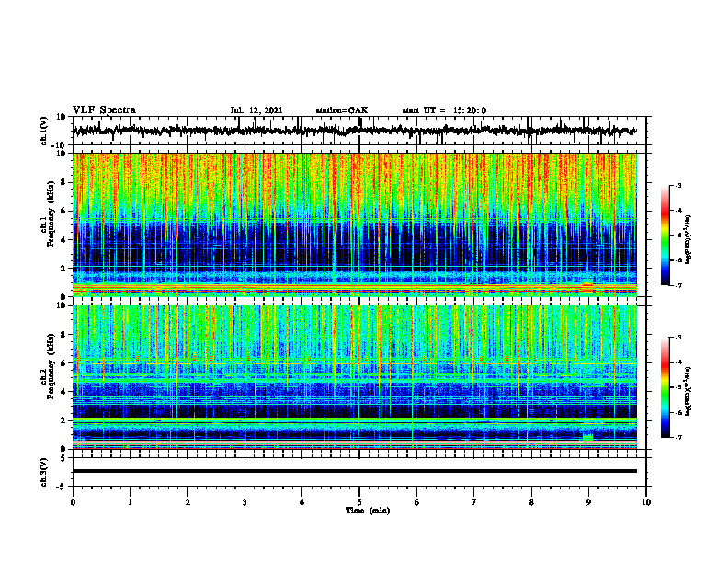This screenshot has height=563, width=728.
Task: Click the time axis tick label 5
Action: point(359,502)
